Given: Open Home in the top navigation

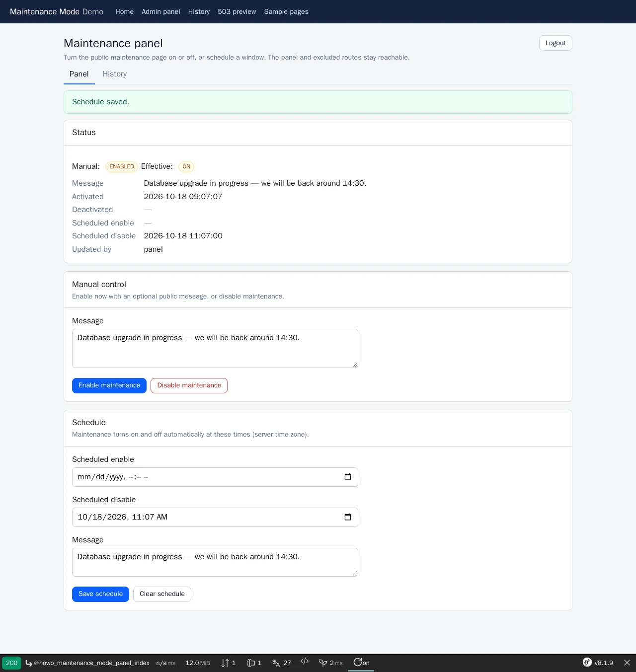Looking at the screenshot, I should [x=124, y=11].
